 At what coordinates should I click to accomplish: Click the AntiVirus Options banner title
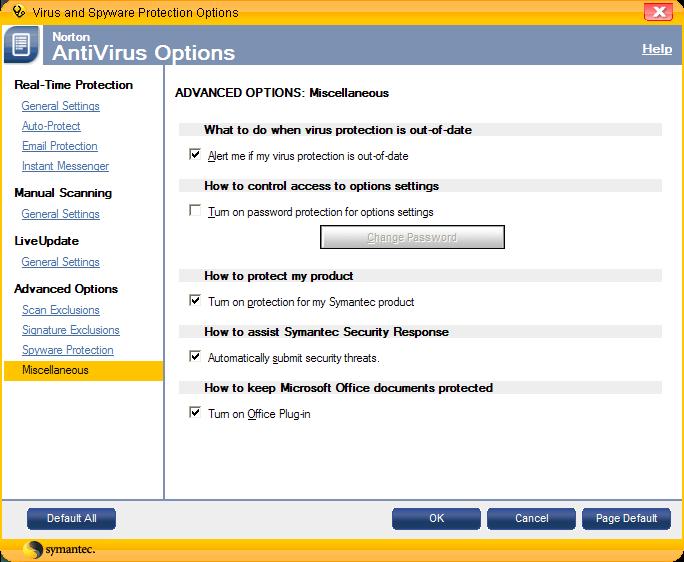pos(144,53)
